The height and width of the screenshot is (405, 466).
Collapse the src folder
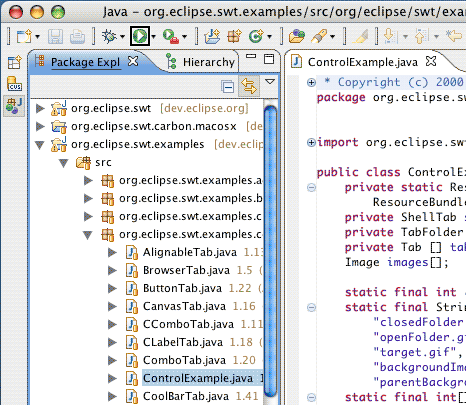click(x=63, y=163)
